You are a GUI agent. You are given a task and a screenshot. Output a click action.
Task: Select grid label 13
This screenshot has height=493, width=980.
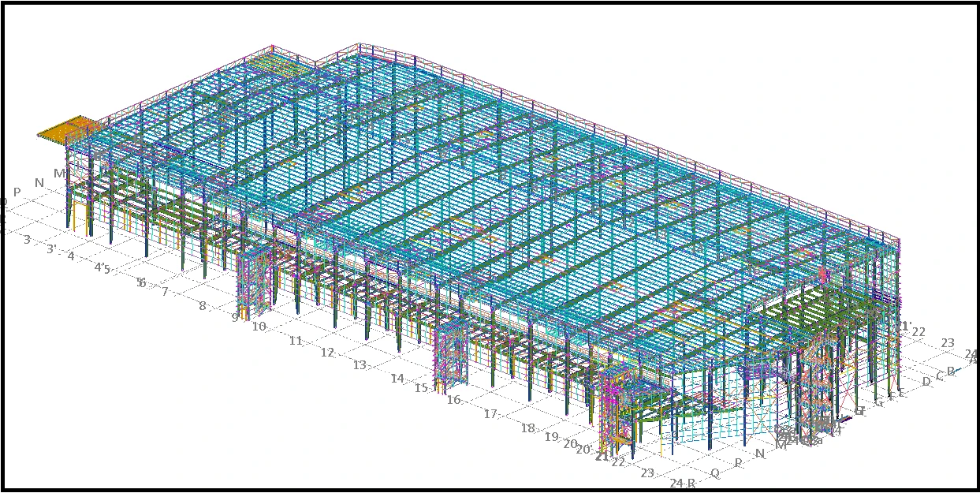pyautogui.click(x=360, y=365)
